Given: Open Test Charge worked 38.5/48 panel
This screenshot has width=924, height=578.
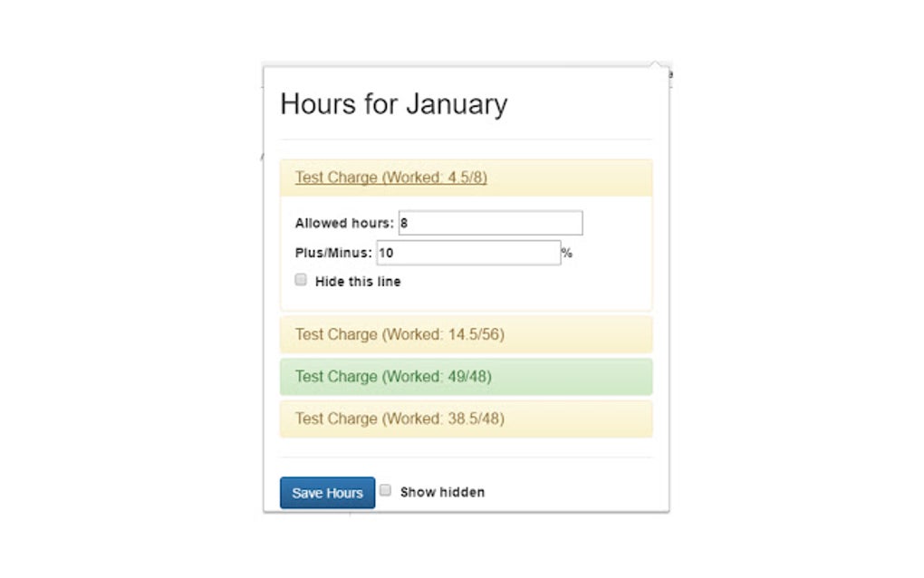Looking at the screenshot, I should (399, 419).
